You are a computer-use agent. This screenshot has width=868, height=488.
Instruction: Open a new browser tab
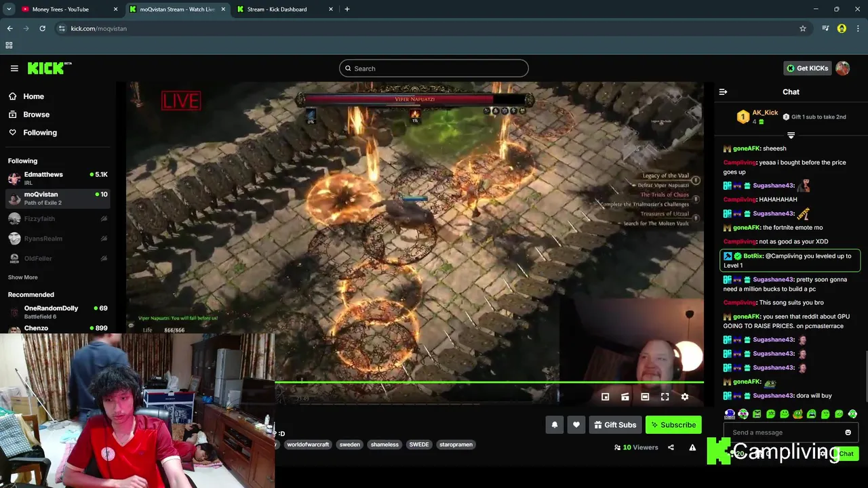(x=347, y=9)
